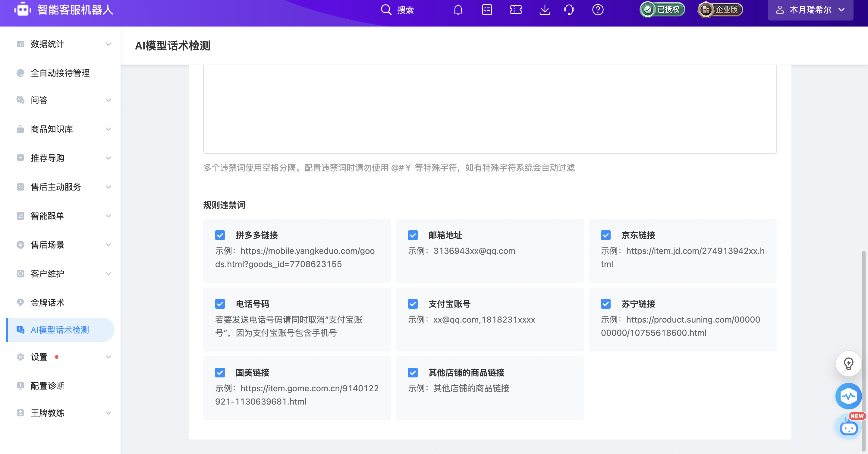Click inside the 违禁词 textarea
This screenshot has width=868, height=454.
[x=490, y=109]
